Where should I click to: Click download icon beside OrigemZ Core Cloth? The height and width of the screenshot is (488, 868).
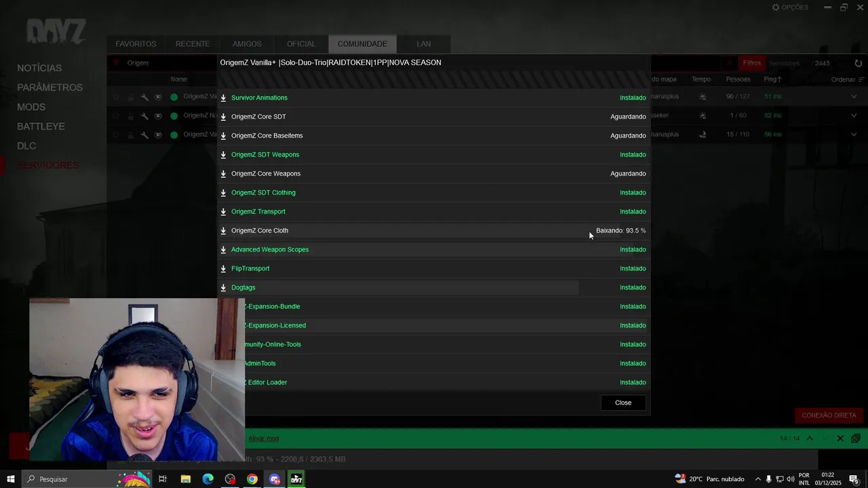point(223,230)
